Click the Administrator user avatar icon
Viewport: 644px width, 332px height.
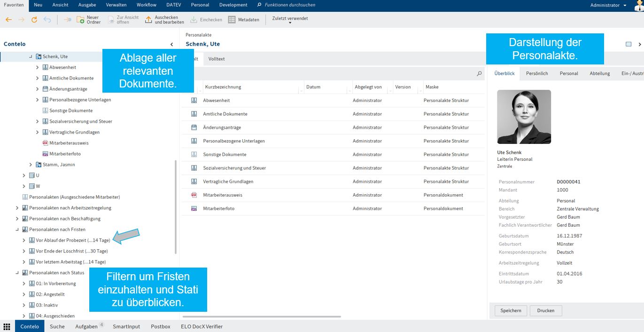pyautogui.click(x=638, y=5)
